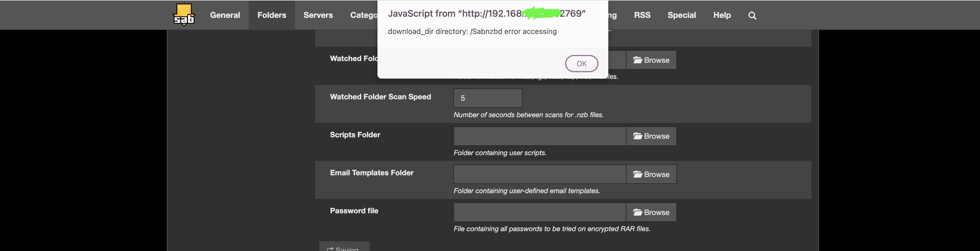The height and width of the screenshot is (251, 980).
Task: Browse for the Watched Folder
Action: pos(651,60)
